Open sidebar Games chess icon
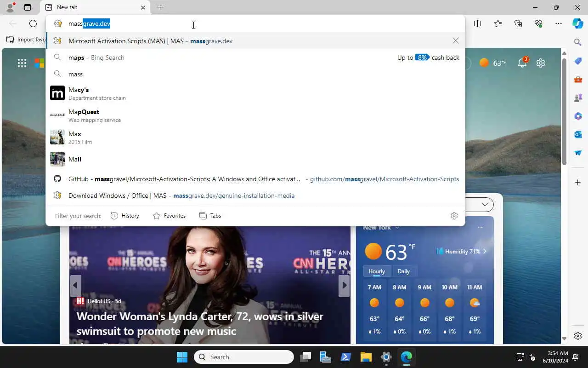Image resolution: width=588 pixels, height=368 pixels. pos(578,98)
